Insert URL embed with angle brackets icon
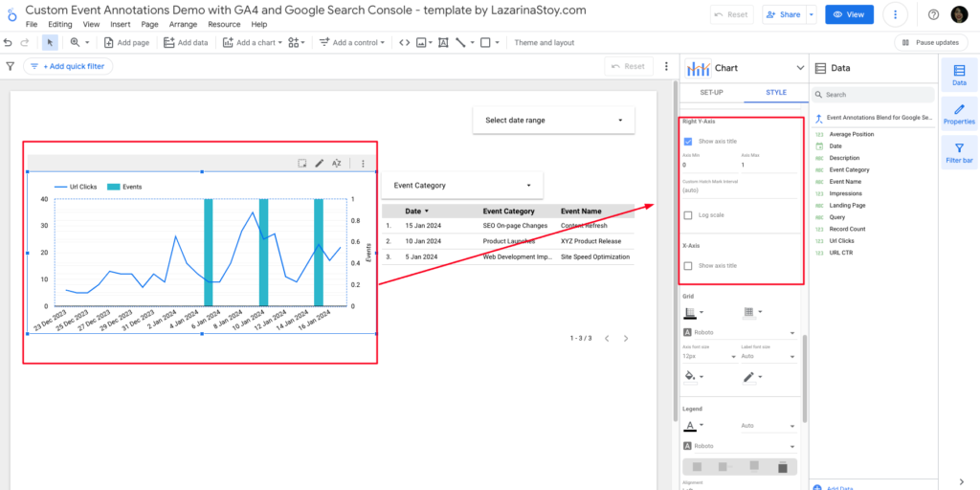 (405, 42)
